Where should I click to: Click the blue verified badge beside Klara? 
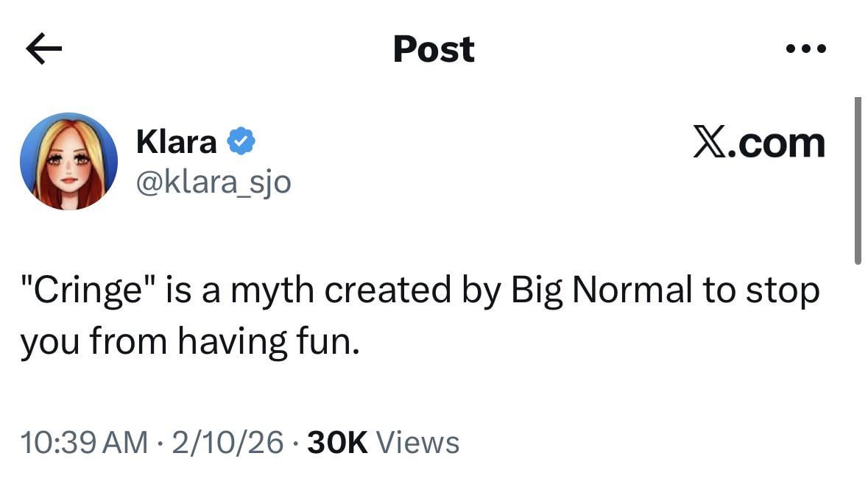(x=241, y=141)
